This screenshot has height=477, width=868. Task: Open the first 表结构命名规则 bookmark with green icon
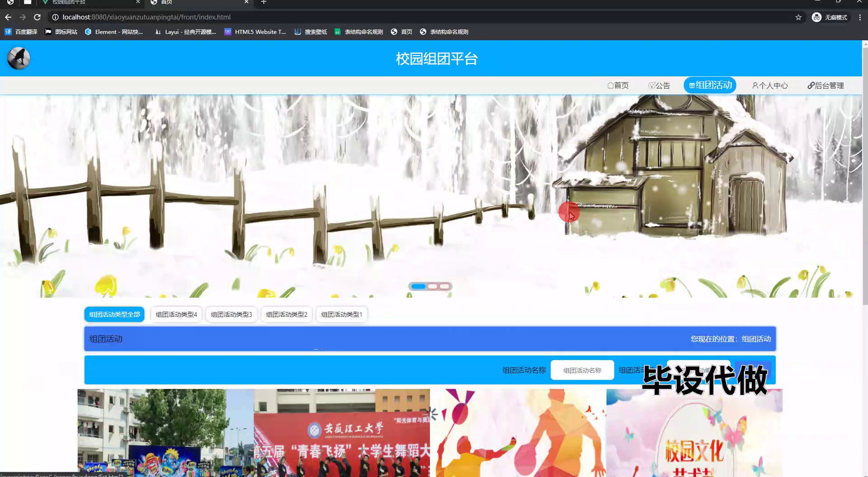click(359, 32)
